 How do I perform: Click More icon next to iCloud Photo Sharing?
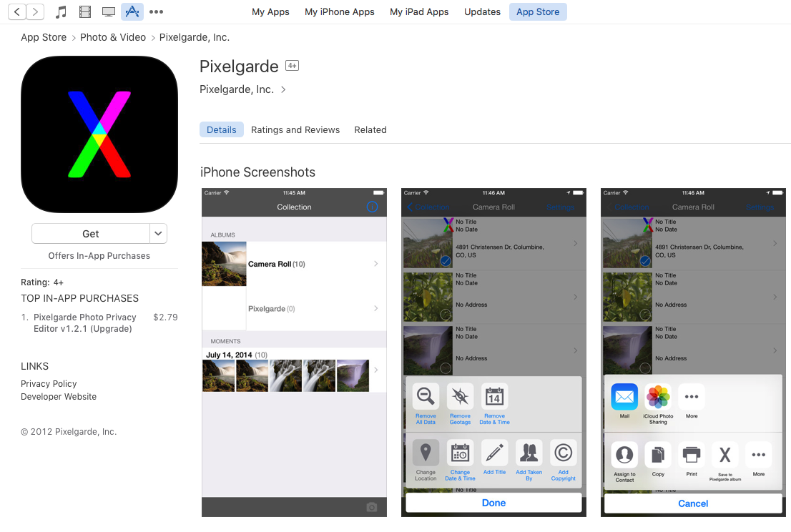tap(692, 397)
